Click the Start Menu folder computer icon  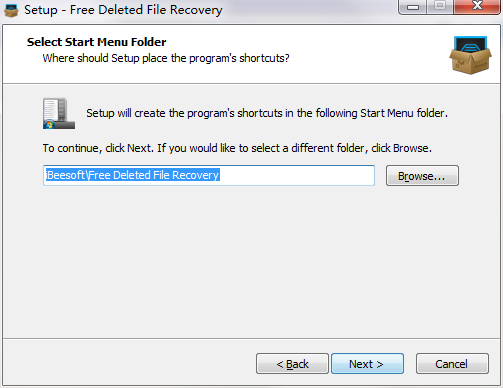[x=59, y=113]
